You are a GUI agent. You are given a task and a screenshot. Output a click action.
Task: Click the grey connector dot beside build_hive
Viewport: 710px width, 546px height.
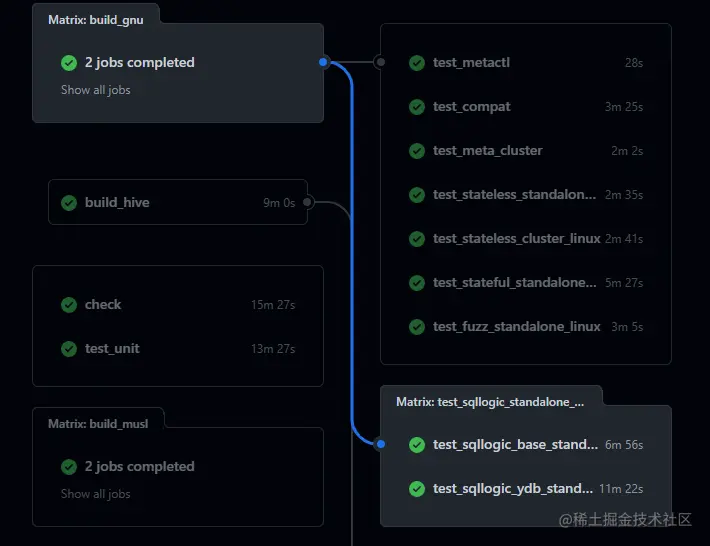pyautogui.click(x=307, y=202)
